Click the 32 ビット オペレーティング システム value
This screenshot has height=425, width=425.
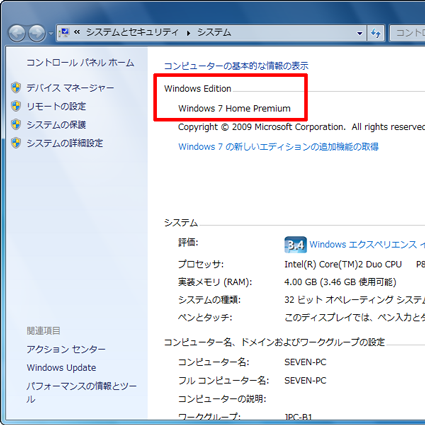click(x=355, y=300)
